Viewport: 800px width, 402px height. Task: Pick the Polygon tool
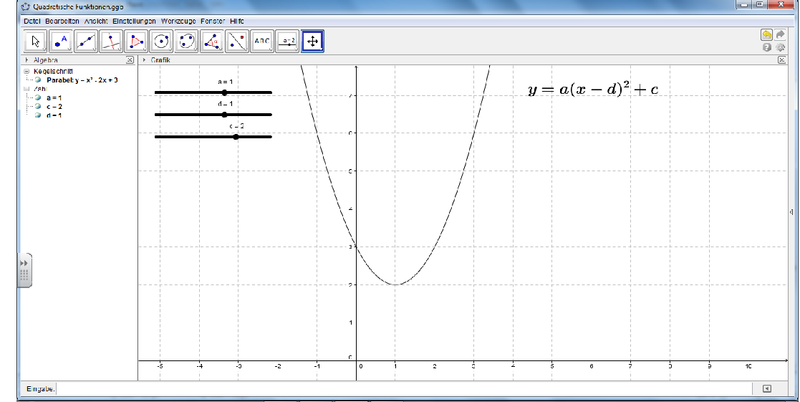point(137,41)
